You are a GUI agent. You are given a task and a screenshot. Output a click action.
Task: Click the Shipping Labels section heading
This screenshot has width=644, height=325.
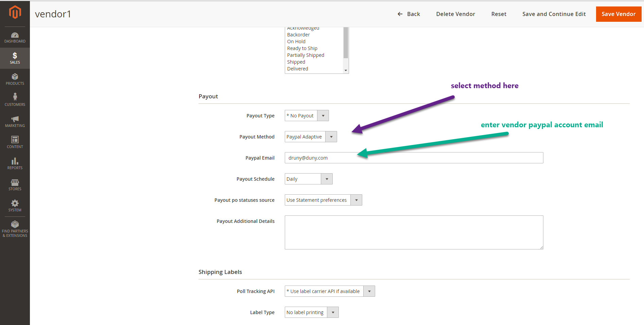(x=220, y=272)
